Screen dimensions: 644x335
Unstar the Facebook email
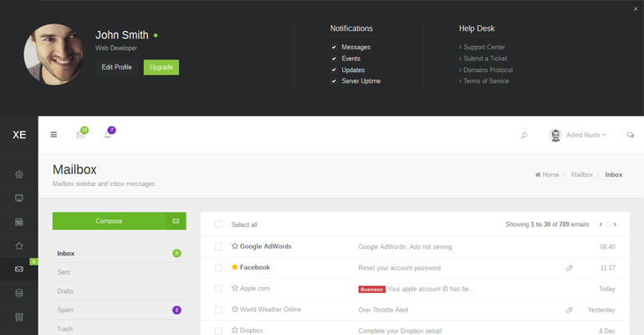pyautogui.click(x=235, y=267)
